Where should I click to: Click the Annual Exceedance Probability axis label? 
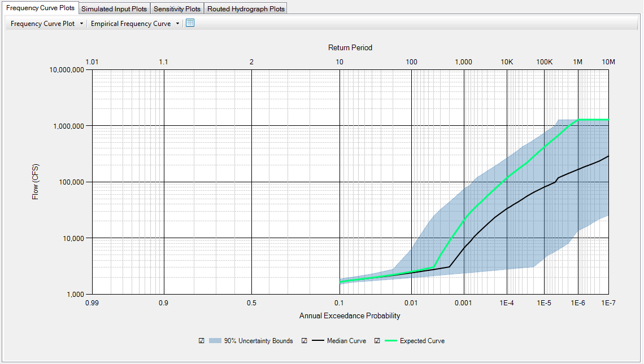click(350, 316)
